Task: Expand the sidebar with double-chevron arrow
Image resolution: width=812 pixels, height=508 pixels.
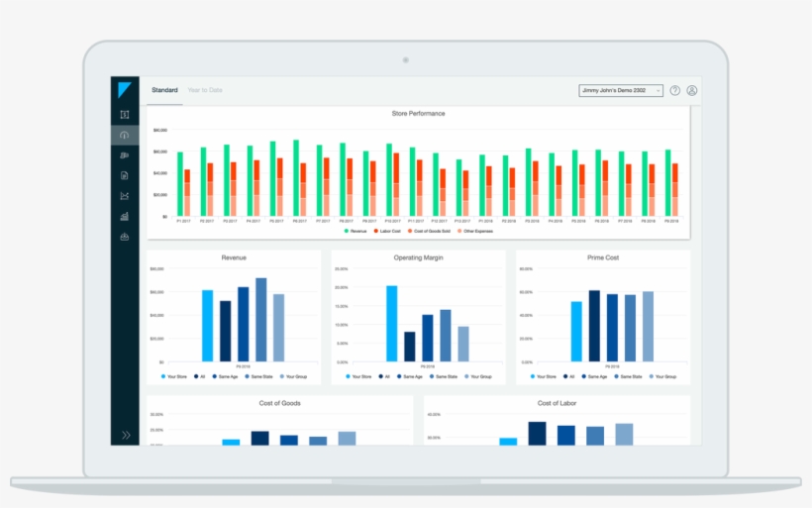Action: coord(126,435)
